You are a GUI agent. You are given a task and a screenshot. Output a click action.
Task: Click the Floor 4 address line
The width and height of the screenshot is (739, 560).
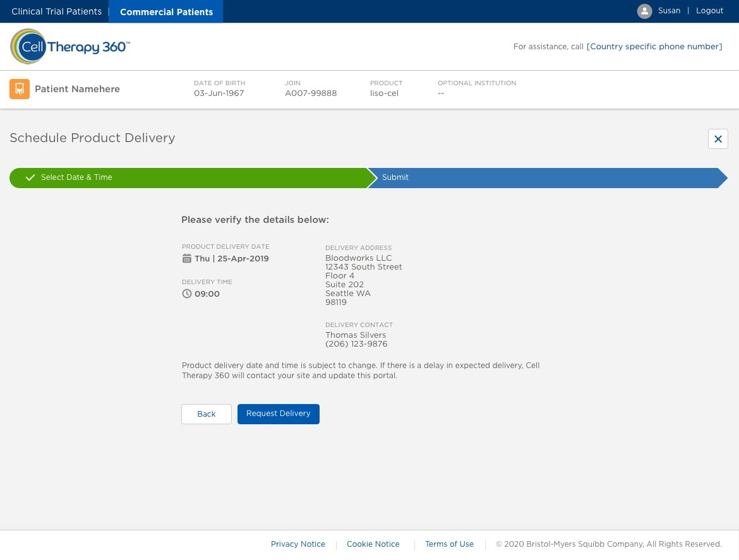coord(339,276)
